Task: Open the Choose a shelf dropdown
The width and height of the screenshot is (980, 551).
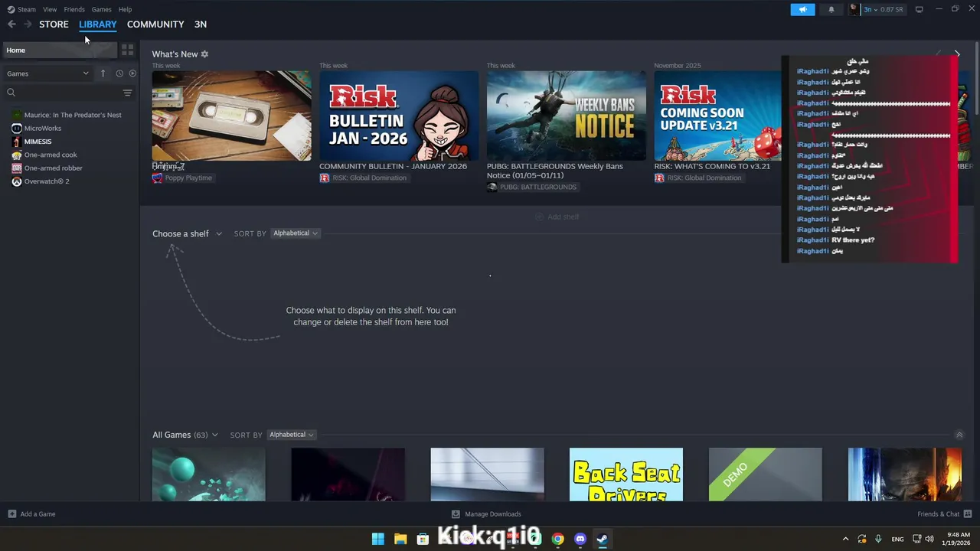Action: (x=187, y=233)
